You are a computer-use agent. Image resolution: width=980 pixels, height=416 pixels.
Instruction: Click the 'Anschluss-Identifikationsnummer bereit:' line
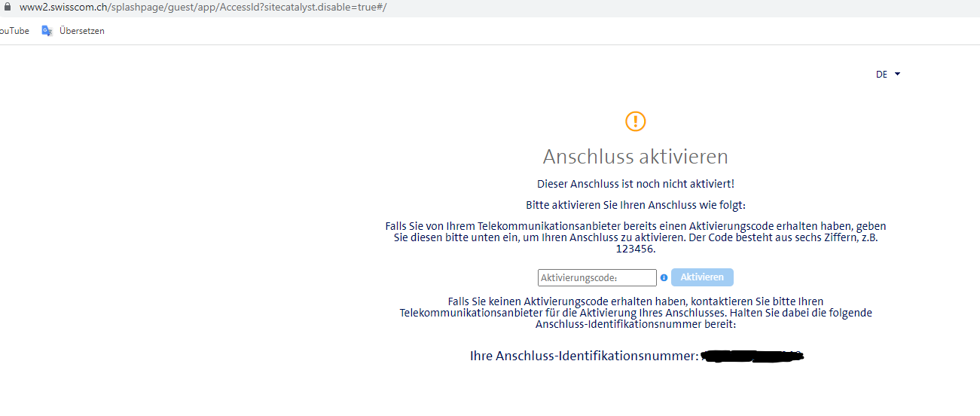(x=635, y=324)
